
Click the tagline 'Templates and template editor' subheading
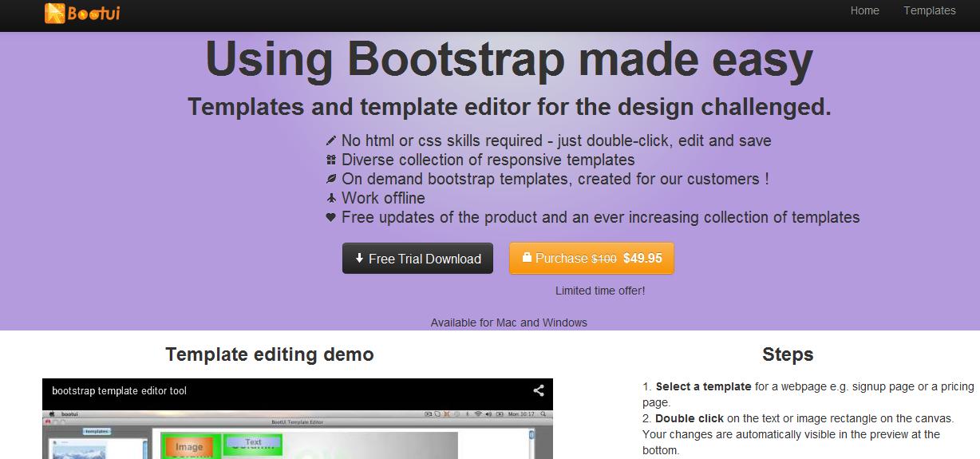[x=509, y=106]
